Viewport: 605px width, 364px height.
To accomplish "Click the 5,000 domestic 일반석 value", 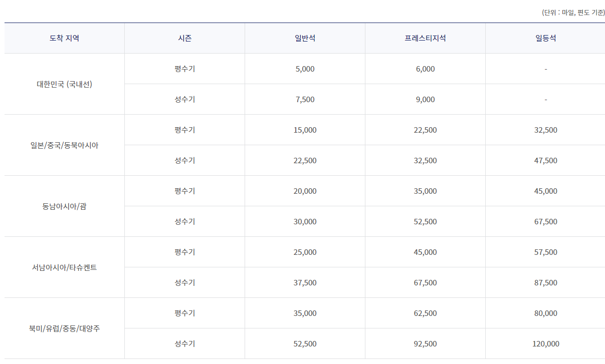I will point(305,69).
